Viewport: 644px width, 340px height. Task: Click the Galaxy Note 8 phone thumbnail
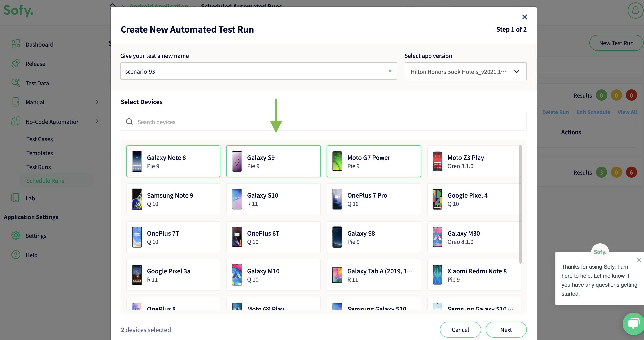click(x=137, y=161)
